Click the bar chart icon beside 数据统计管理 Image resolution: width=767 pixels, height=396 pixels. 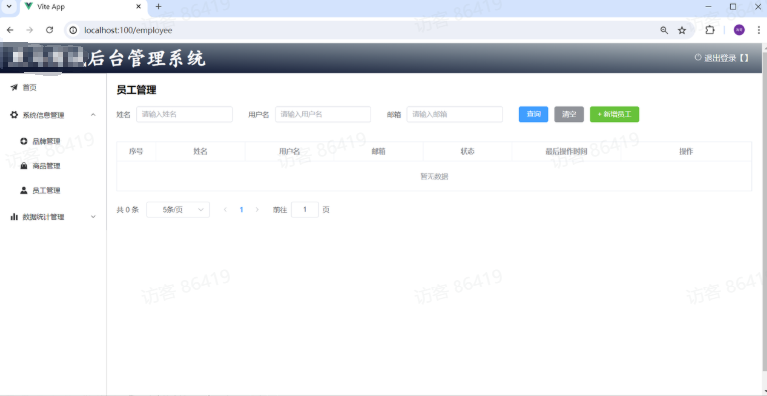pos(14,217)
